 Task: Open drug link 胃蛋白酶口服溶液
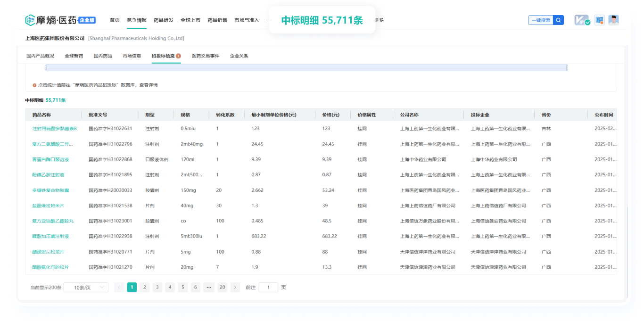(x=50, y=159)
